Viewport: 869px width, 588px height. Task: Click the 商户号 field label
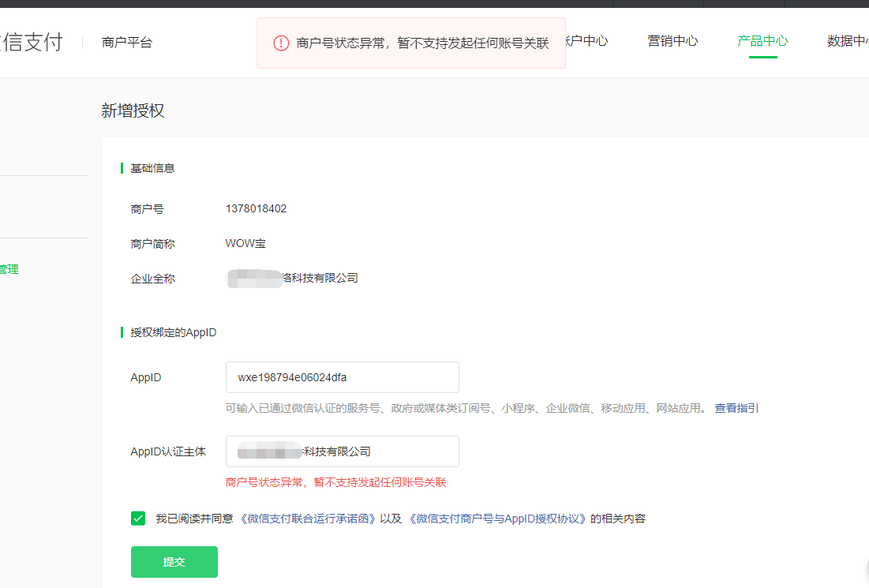click(147, 209)
